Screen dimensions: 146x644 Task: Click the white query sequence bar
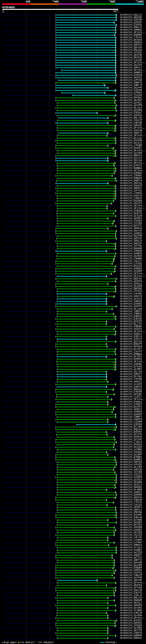click(x=60, y=10)
